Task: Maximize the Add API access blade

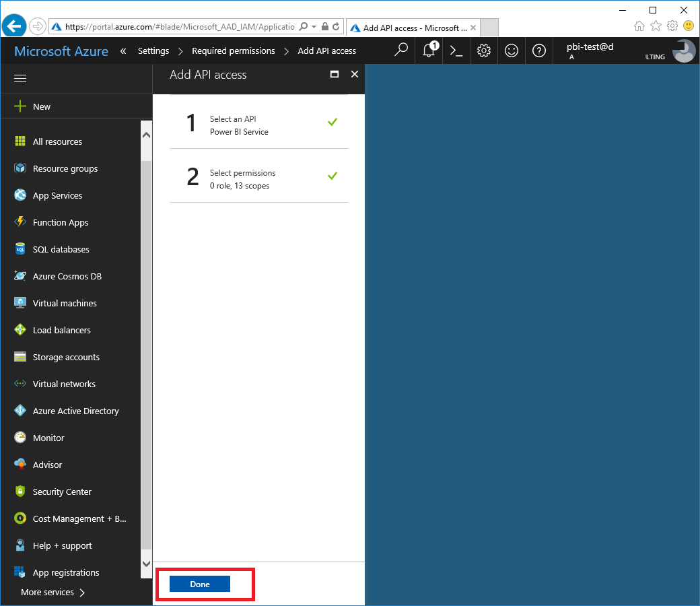Action: [x=335, y=75]
